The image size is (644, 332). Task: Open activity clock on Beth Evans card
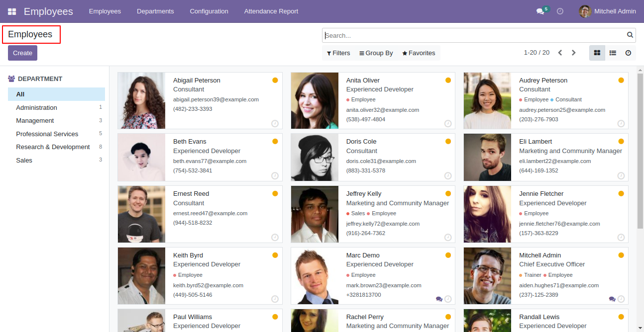click(275, 175)
